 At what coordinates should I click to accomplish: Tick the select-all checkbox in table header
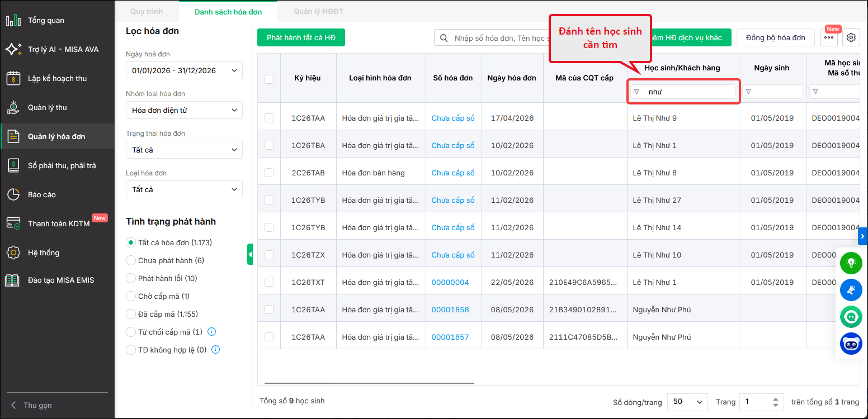pyautogui.click(x=269, y=79)
